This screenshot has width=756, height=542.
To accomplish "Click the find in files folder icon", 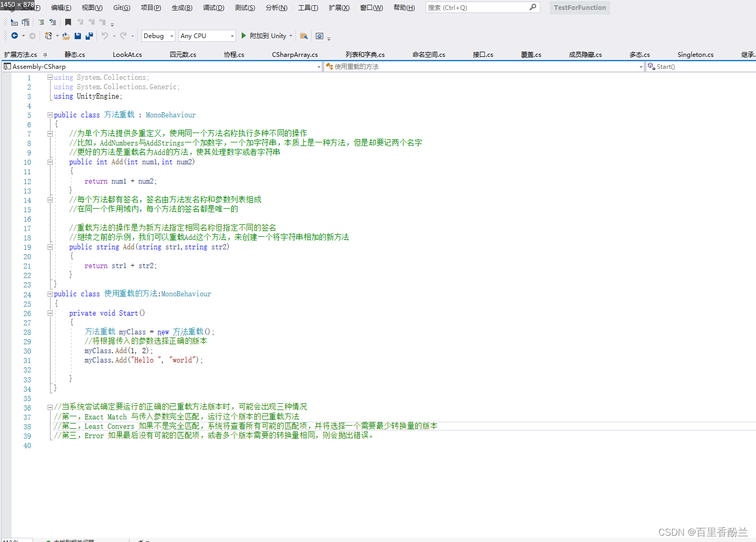I will click(x=304, y=35).
